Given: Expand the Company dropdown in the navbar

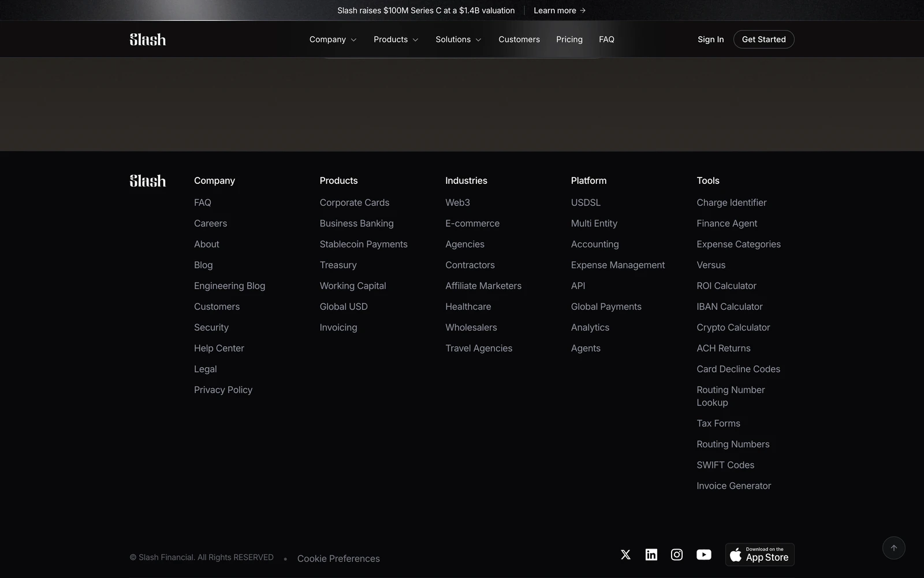Looking at the screenshot, I should point(333,39).
